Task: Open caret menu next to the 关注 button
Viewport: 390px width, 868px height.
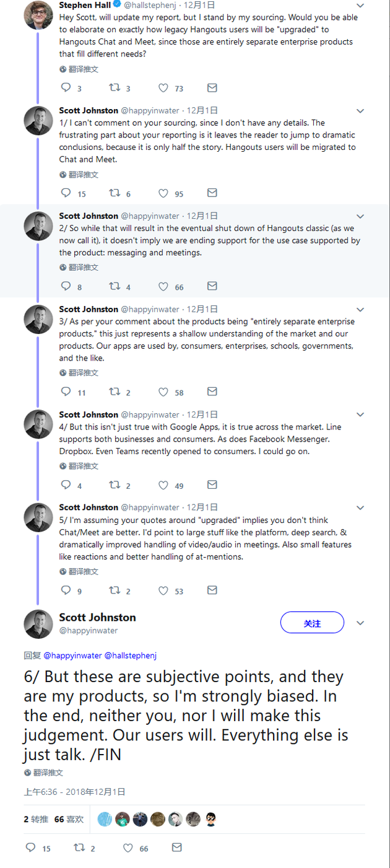Action: click(x=360, y=623)
